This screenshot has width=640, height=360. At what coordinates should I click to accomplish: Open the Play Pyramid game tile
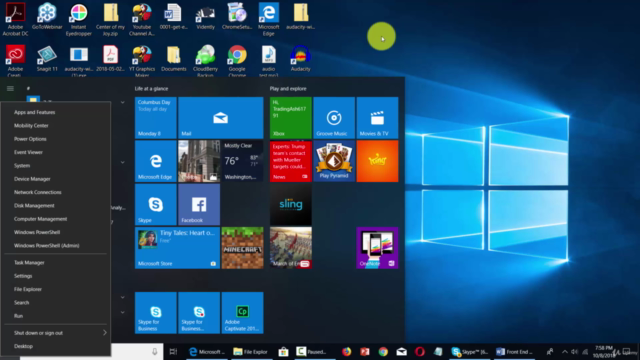click(334, 161)
